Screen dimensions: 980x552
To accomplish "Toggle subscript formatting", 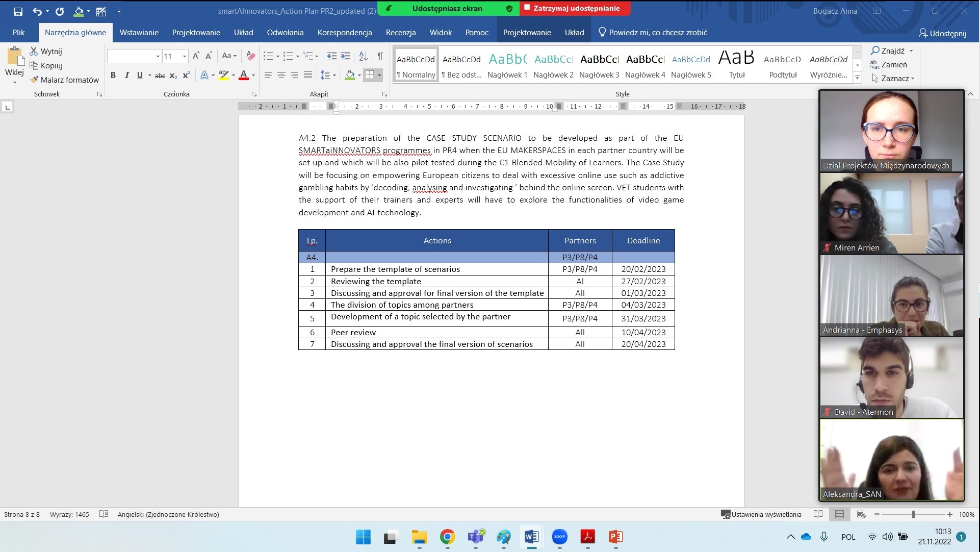I will point(173,75).
